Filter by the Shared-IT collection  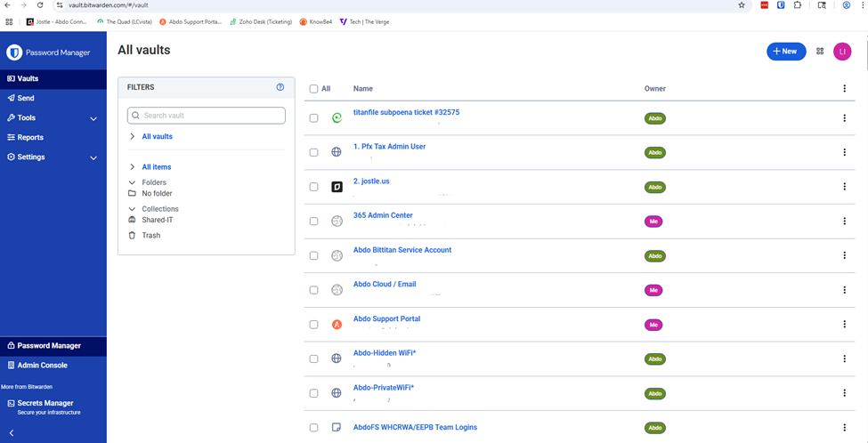tap(158, 220)
